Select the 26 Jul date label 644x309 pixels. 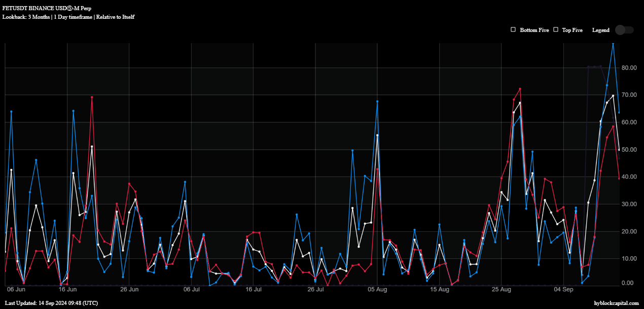(315, 289)
